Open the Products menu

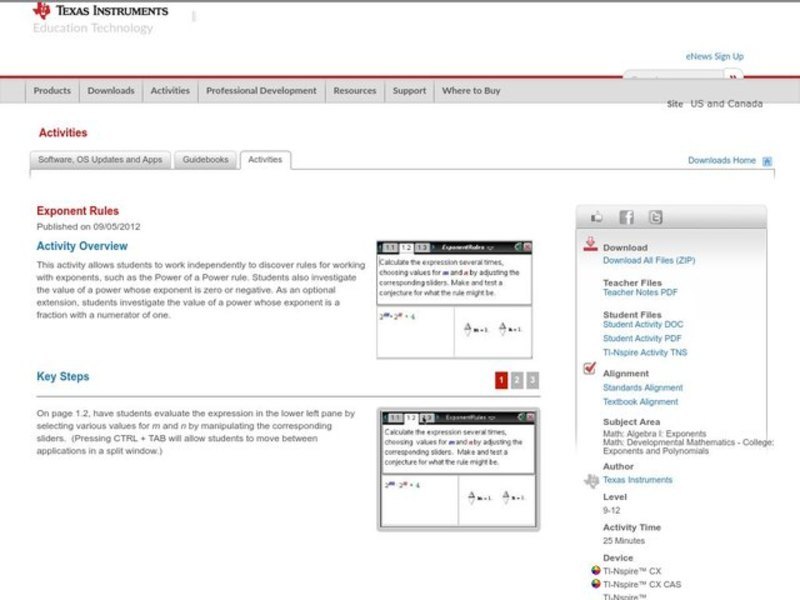[52, 91]
